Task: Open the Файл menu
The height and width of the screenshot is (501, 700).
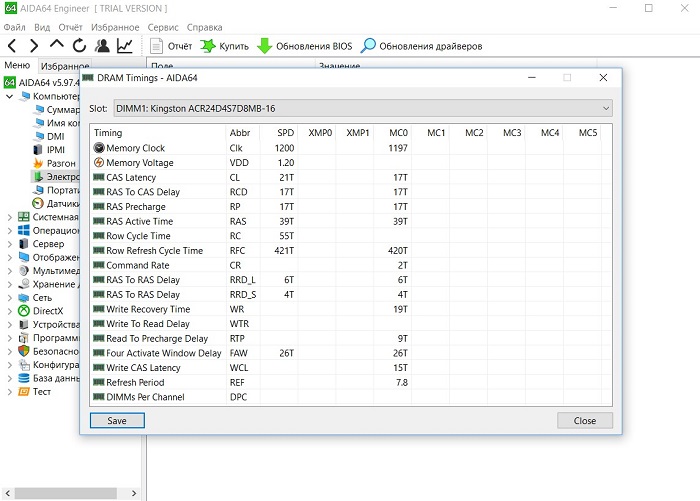Action: (x=14, y=27)
